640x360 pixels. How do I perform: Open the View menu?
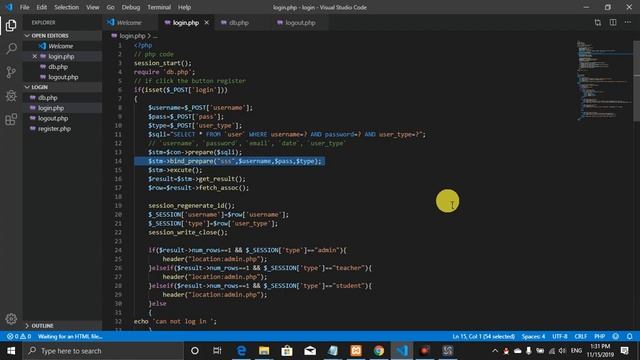[93, 7]
